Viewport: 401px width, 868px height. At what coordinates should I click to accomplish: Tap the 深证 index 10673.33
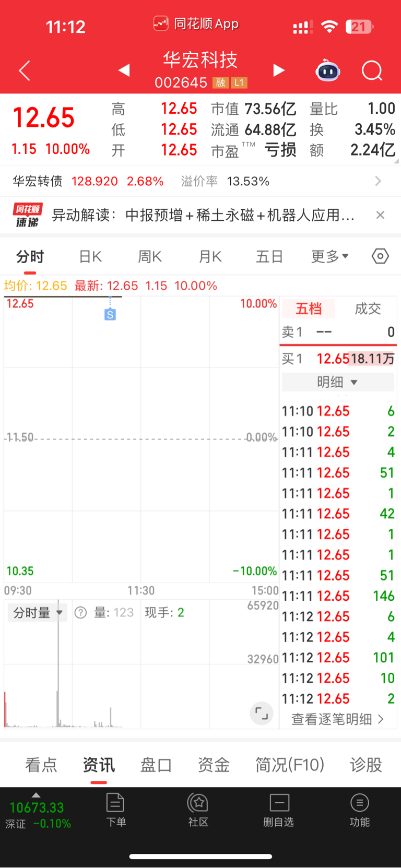click(37, 807)
